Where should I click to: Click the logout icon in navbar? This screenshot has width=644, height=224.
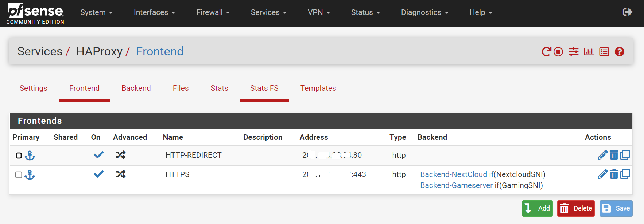627,12
